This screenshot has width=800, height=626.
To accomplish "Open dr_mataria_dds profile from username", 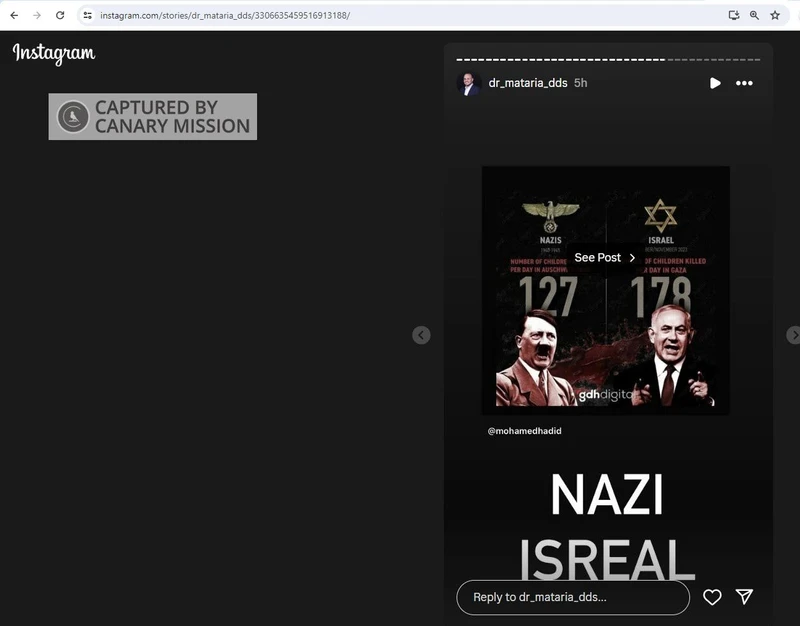I will [x=527, y=83].
